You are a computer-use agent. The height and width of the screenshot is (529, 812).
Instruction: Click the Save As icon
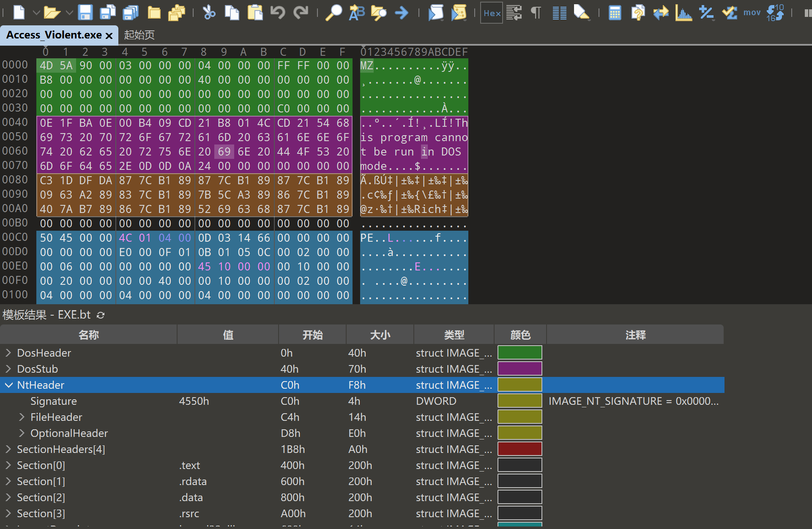[108, 13]
